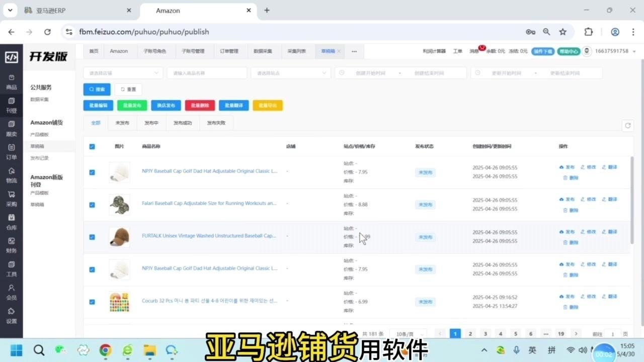Open the Chrome tab search chevron
This screenshot has height=362, width=644.
11,11
